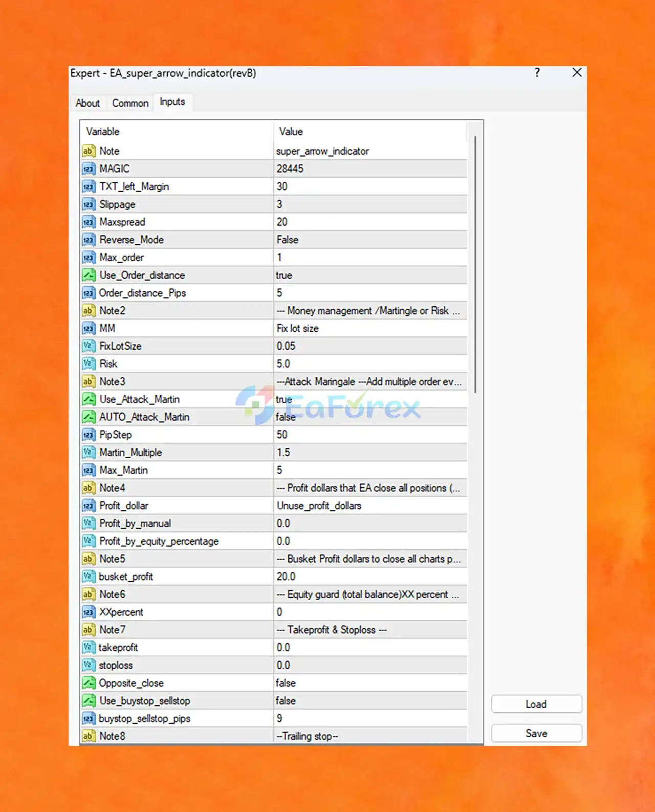This screenshot has width=655, height=812.
Task: Edit the Maxspread value 20
Action: [370, 222]
